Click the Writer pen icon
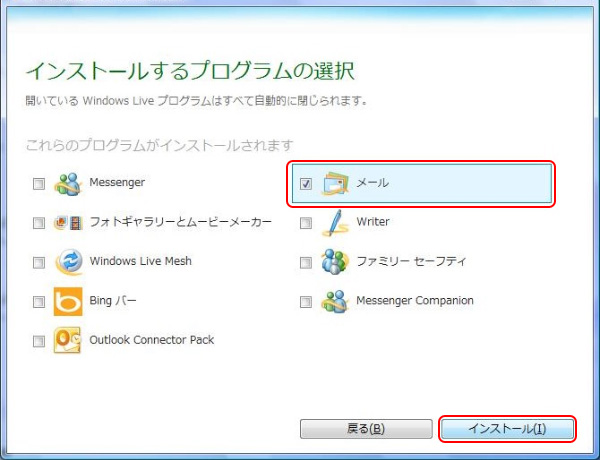 [x=335, y=223]
